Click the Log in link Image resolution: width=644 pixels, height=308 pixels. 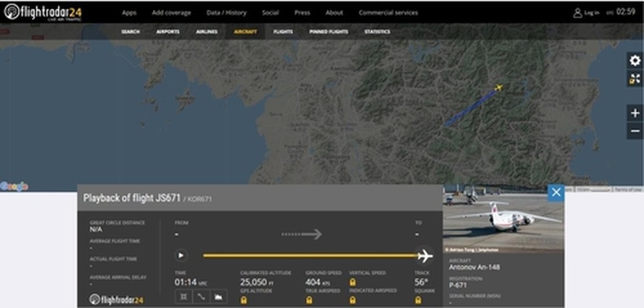pos(586,13)
